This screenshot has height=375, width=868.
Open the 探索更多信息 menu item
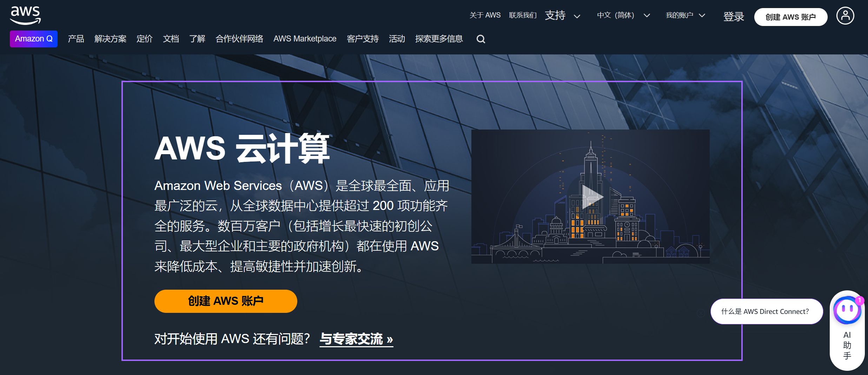(x=439, y=39)
